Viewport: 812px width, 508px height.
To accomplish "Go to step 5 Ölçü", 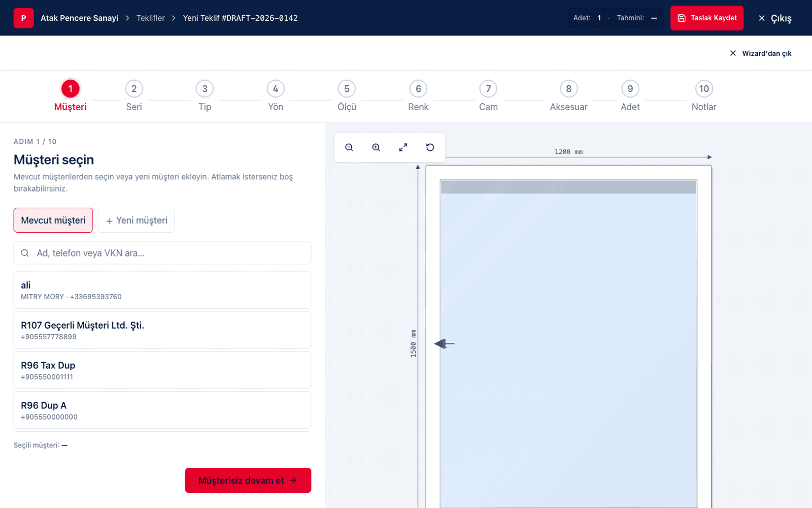I will click(x=347, y=96).
